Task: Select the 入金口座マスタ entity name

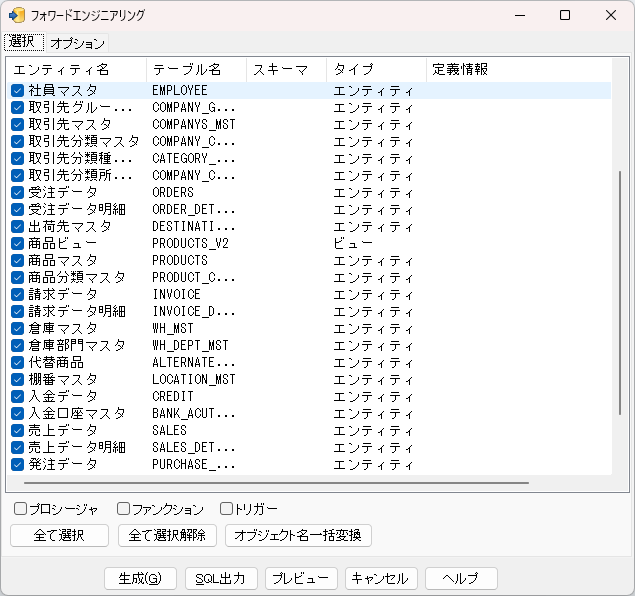Action: 77,413
